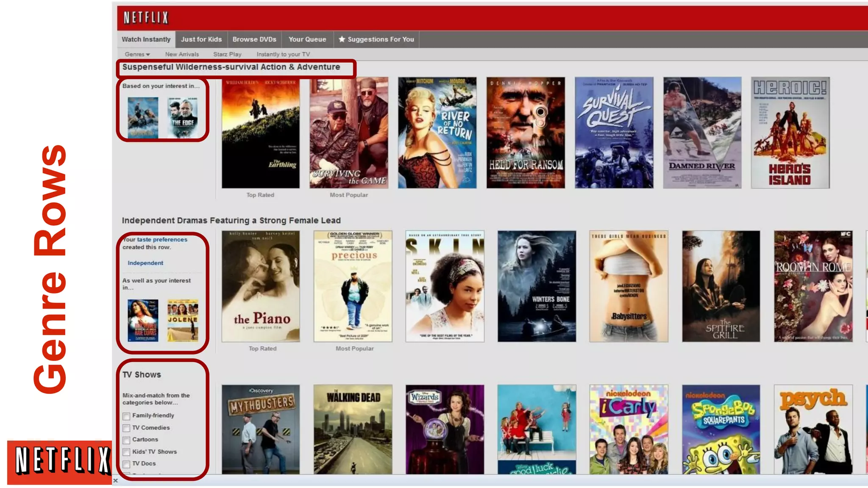Open The Earthling movie poster
Viewport: 868px width, 488px height.
point(261,133)
